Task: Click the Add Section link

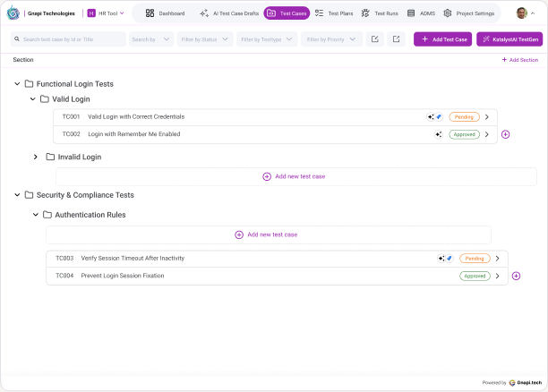Action: (520, 60)
